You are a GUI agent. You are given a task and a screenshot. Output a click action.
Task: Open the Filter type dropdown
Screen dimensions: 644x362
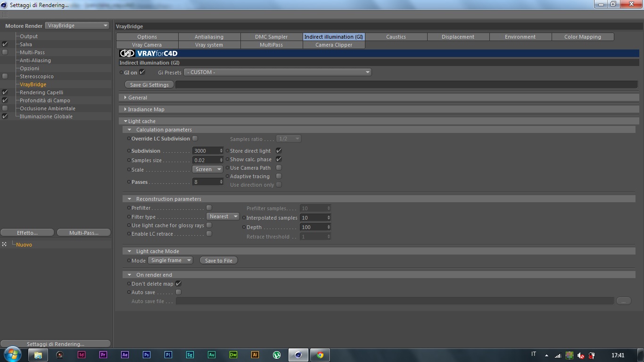(x=223, y=216)
